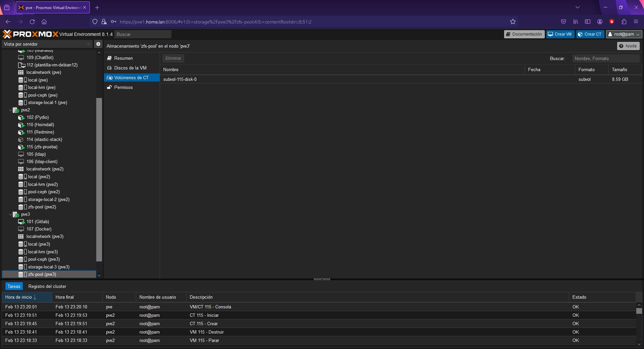Select the 115 (zfs-prueba) container icon
Screen dimensions: 644x349
click(x=21, y=147)
